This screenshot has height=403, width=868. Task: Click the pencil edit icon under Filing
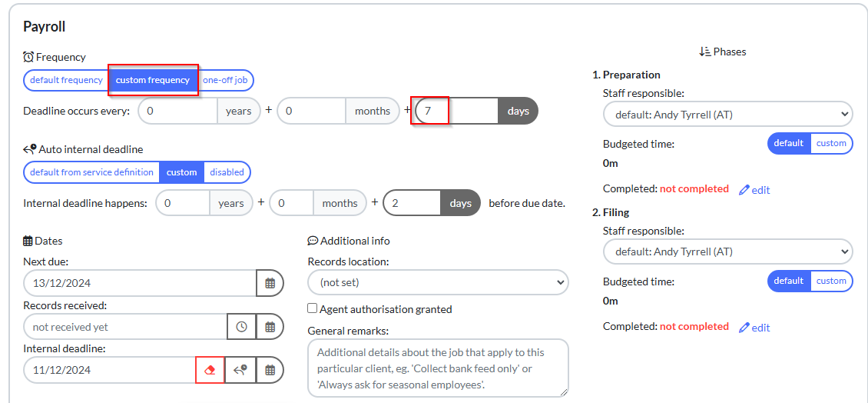(x=744, y=327)
